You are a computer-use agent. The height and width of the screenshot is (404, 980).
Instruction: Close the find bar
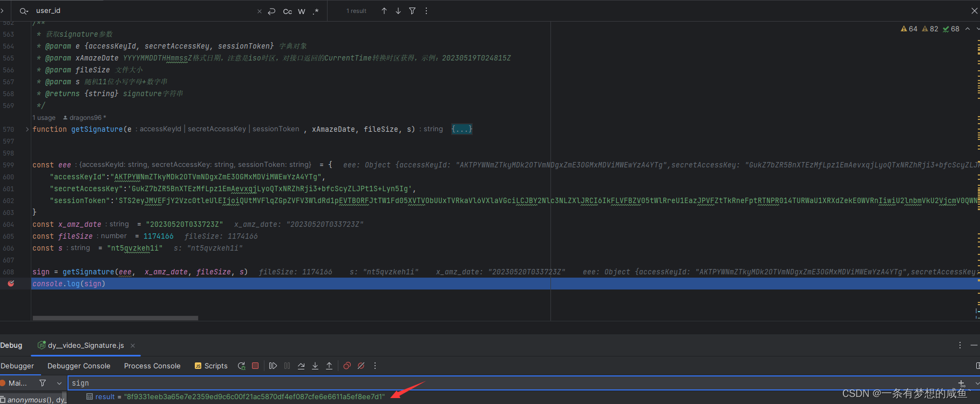point(975,11)
